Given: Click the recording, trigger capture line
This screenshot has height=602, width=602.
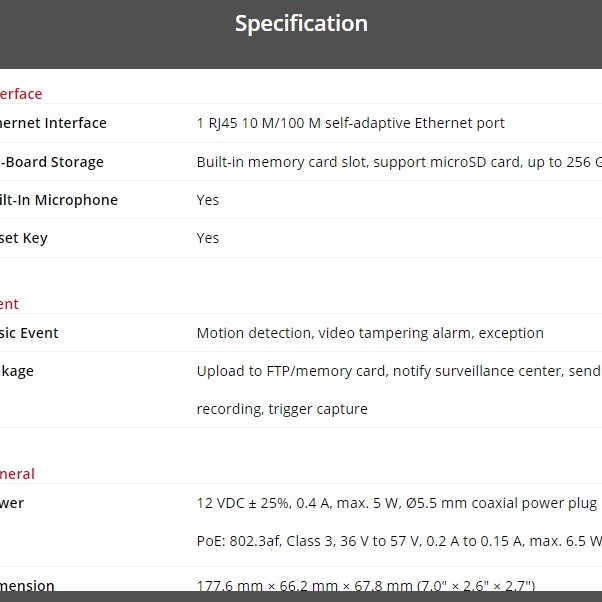Looking at the screenshot, I should (x=282, y=409).
